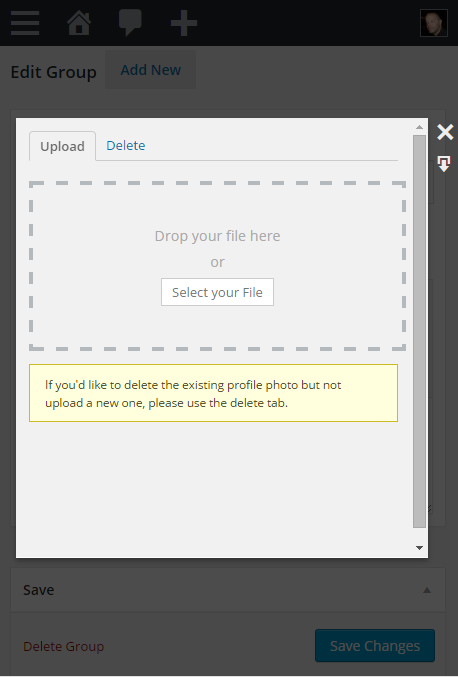Screen dimensions: 458x677
Task: Click the yellow notice about the delete tab
Action: [213, 393]
